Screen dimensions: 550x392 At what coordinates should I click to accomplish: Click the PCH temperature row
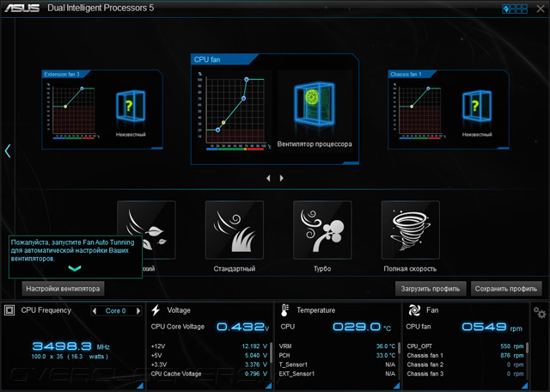[337, 356]
